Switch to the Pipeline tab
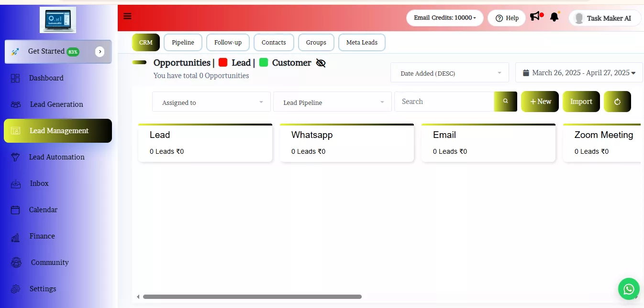Screen dimensions: 644x308 (x=183, y=42)
